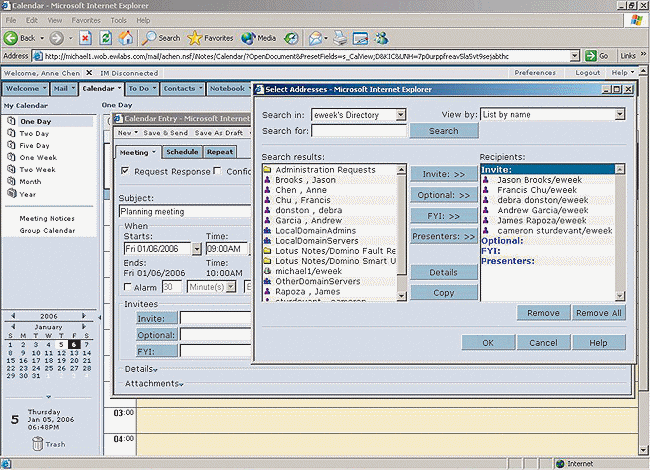Click the Optional: >> button
Screen dimensions: 650x470
pyautogui.click(x=444, y=195)
